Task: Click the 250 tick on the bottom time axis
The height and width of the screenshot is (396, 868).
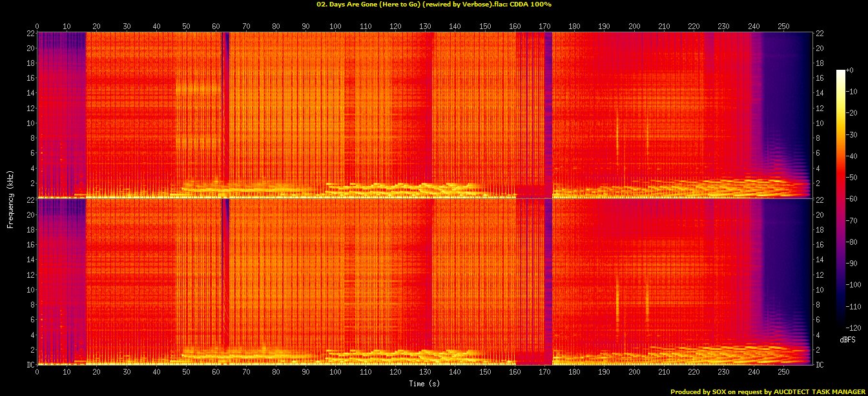Action: pos(783,373)
